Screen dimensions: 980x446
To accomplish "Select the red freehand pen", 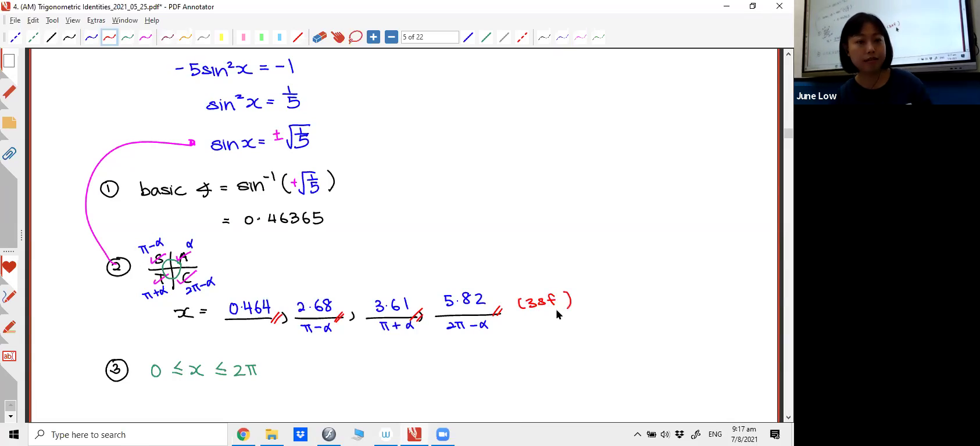I will (x=109, y=37).
